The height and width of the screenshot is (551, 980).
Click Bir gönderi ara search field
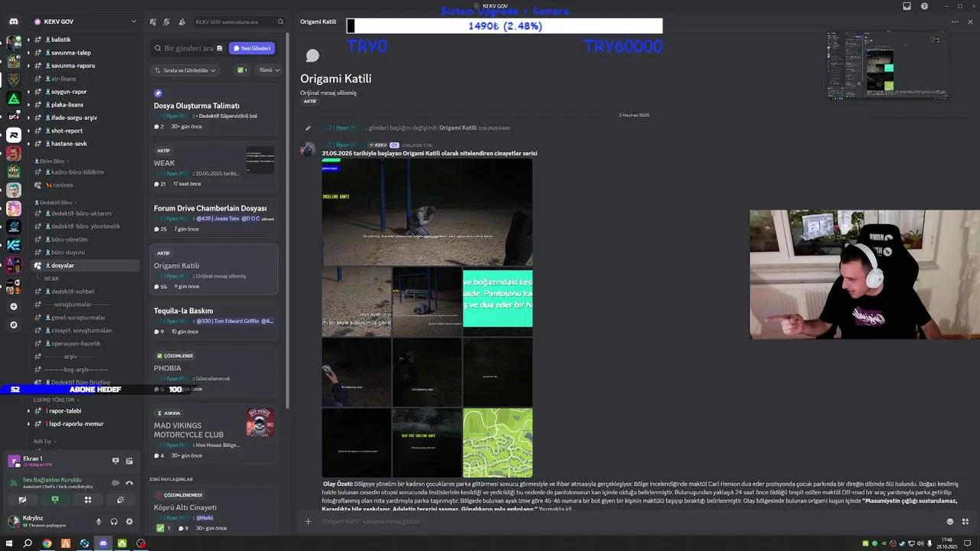(188, 48)
